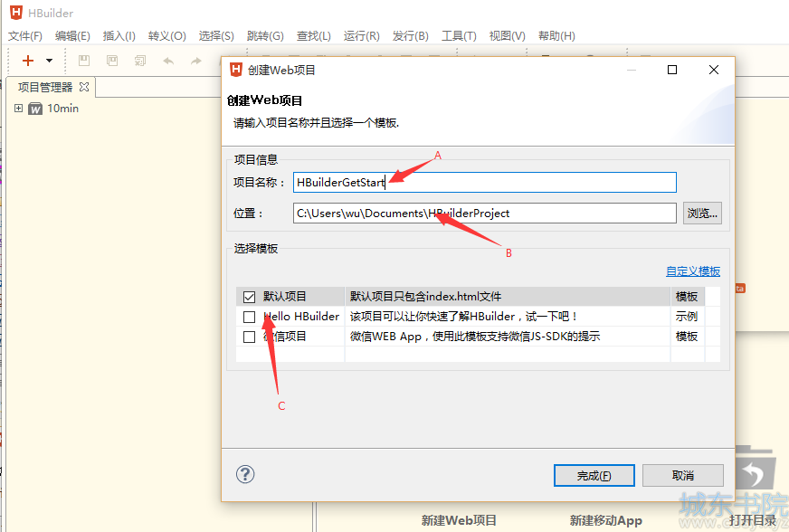Image resolution: width=789 pixels, height=532 pixels.
Task: Click the 完成(F) button
Action: pos(594,476)
